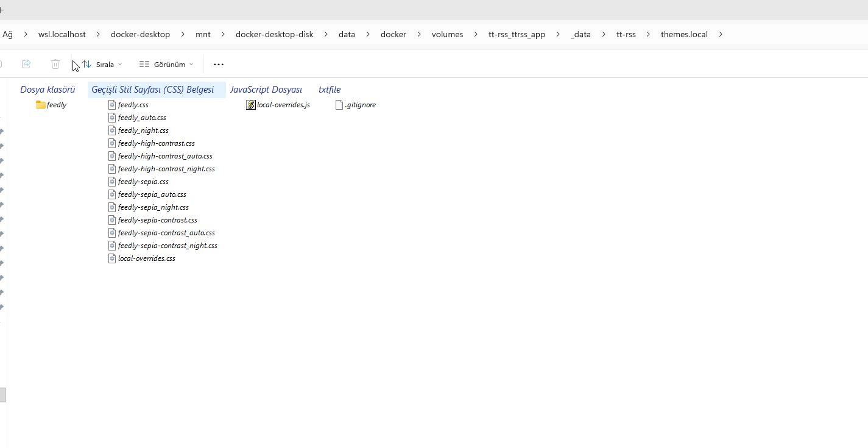
Task: Select the local-overrides.css file
Action: (142, 258)
